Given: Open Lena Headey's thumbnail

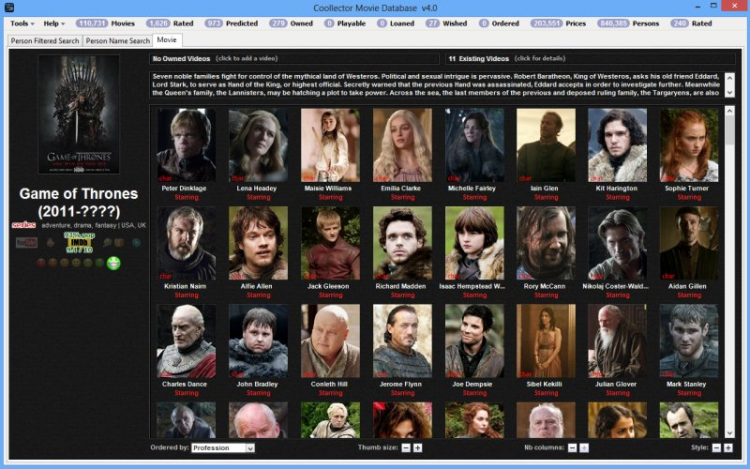Looking at the screenshot, I should pos(258,145).
